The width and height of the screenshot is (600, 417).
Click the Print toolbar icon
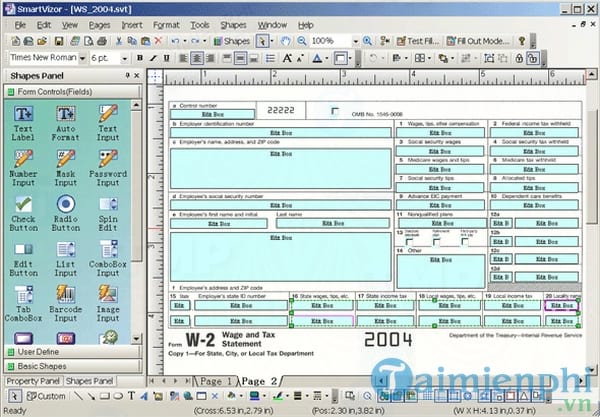click(101, 41)
